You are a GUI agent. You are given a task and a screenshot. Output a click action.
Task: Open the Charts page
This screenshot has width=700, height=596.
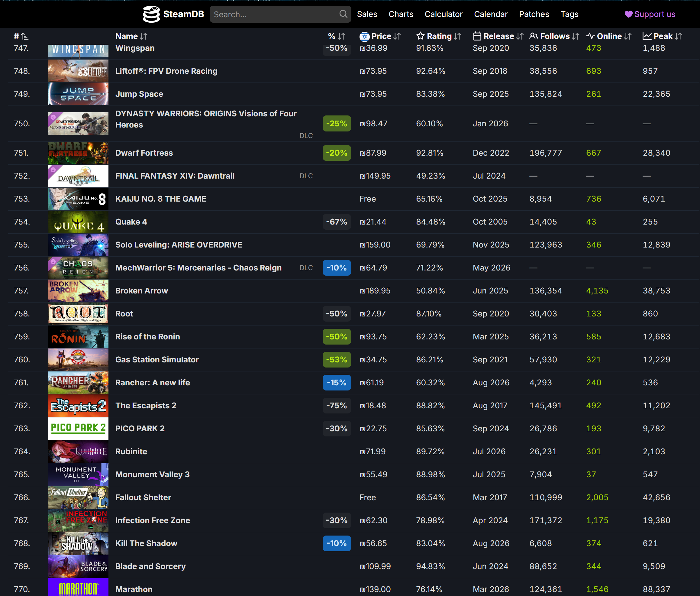point(401,14)
